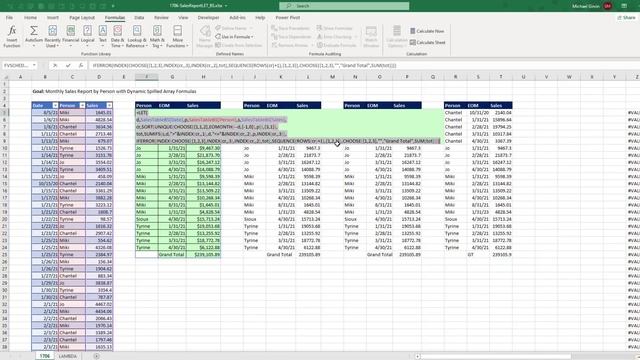
Task: Click Calculate Now
Action: coord(427,31)
